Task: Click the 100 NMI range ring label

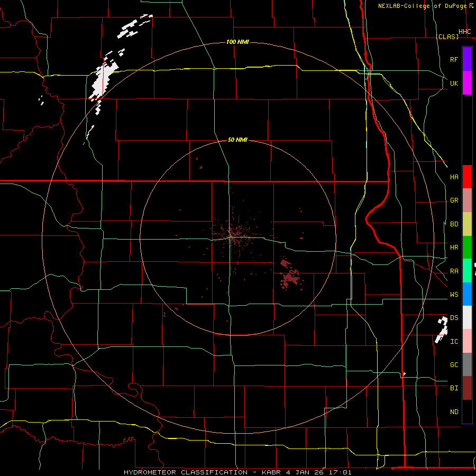Action: (237, 42)
